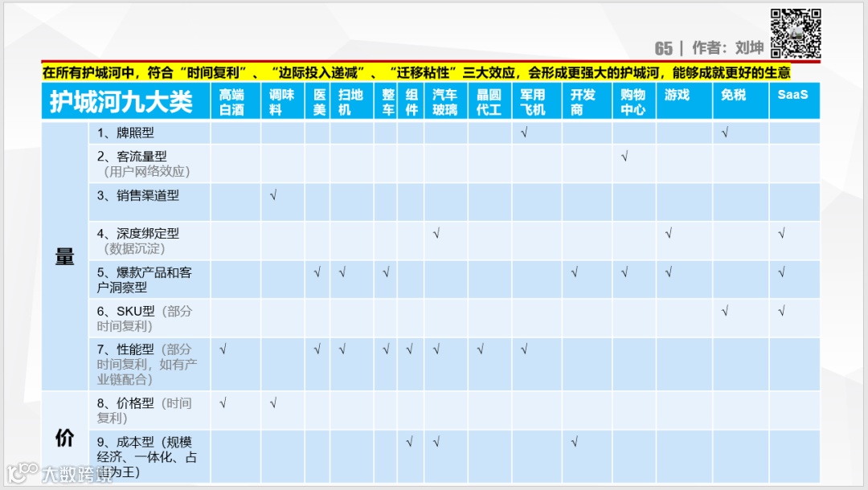The height and width of the screenshot is (490, 868).
Task: Click the checkmark for 爆款产品 row under 医美
Action: tap(317, 272)
